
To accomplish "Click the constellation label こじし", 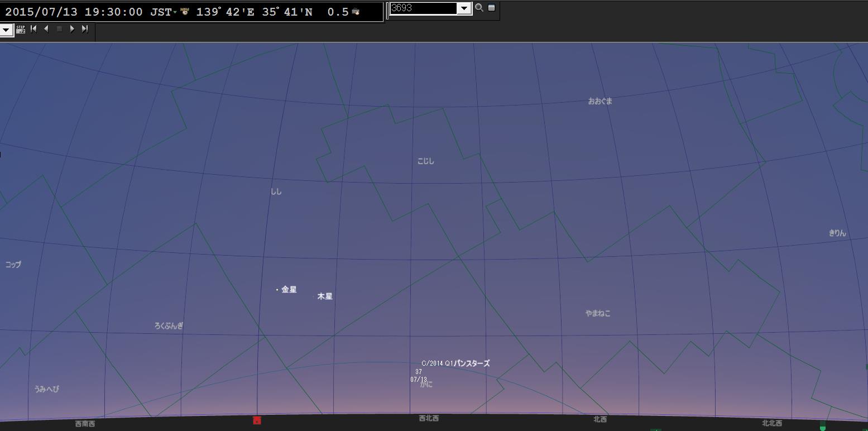I will coord(425,161).
